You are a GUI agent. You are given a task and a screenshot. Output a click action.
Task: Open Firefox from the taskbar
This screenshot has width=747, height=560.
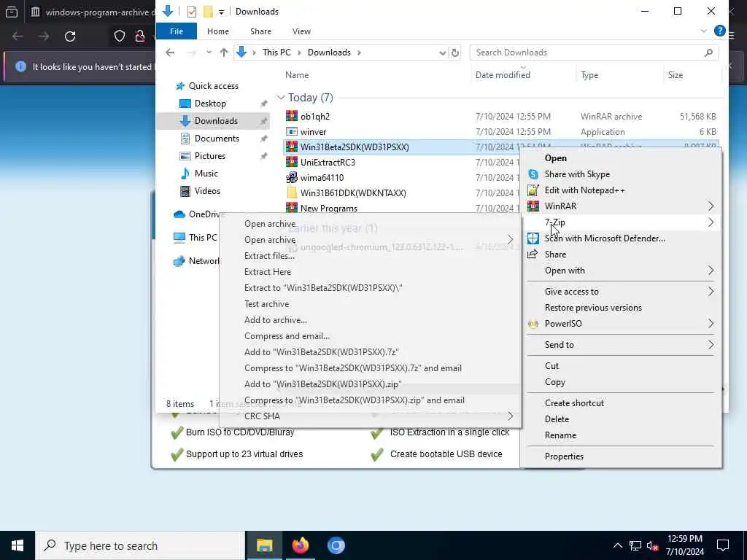[x=300, y=545]
